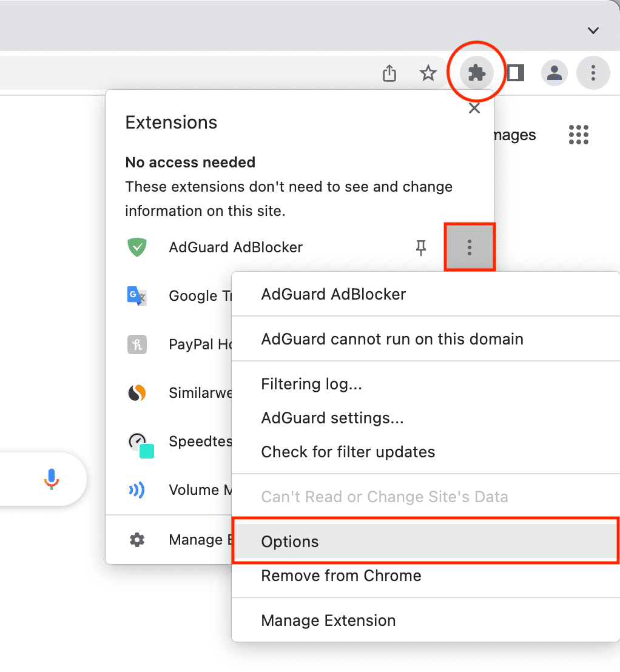Pin AdGuard AdBlocker to the toolbar
This screenshot has width=620, height=672.
pos(421,247)
